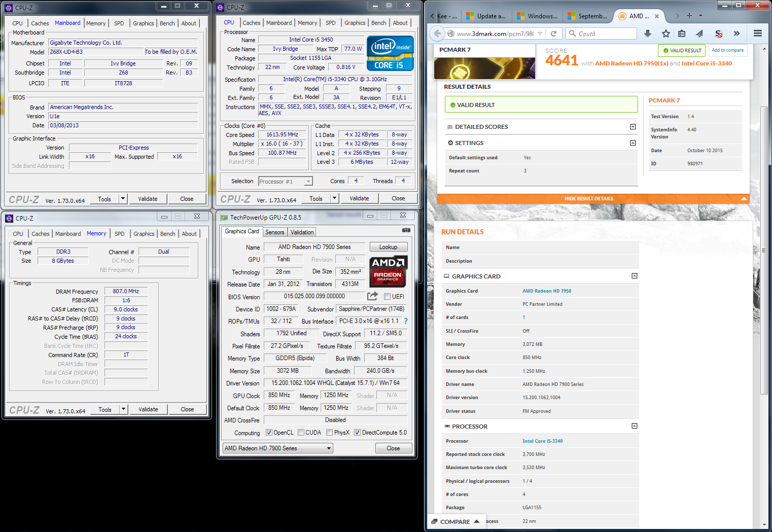This screenshot has height=532, width=772.
Task: Click the CPU-Z Memory window title icon
Action: click(9, 219)
